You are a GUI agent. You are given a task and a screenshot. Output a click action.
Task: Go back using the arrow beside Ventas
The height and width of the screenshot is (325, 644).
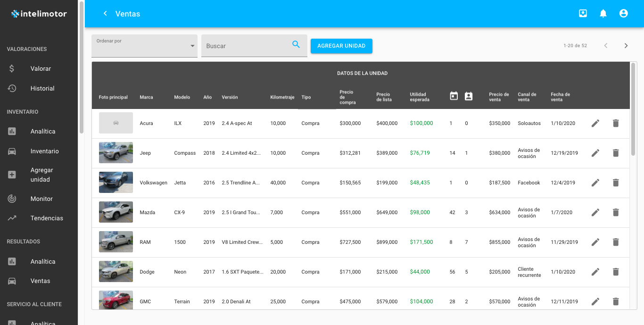point(105,14)
